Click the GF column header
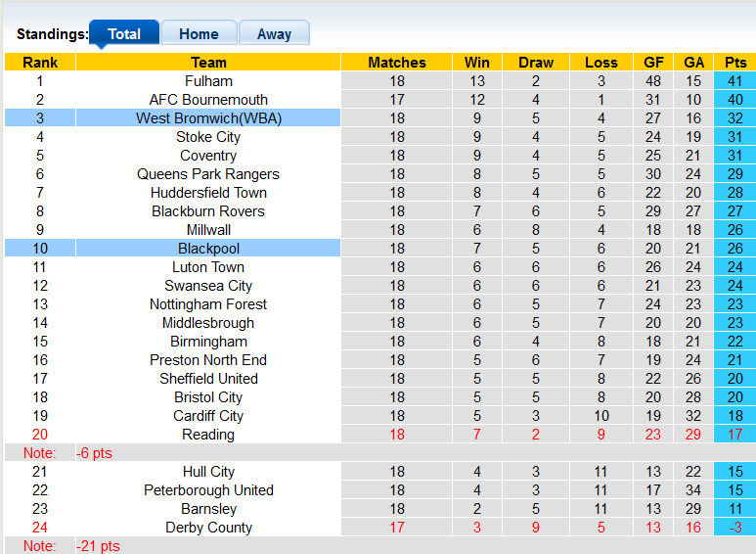 654,62
